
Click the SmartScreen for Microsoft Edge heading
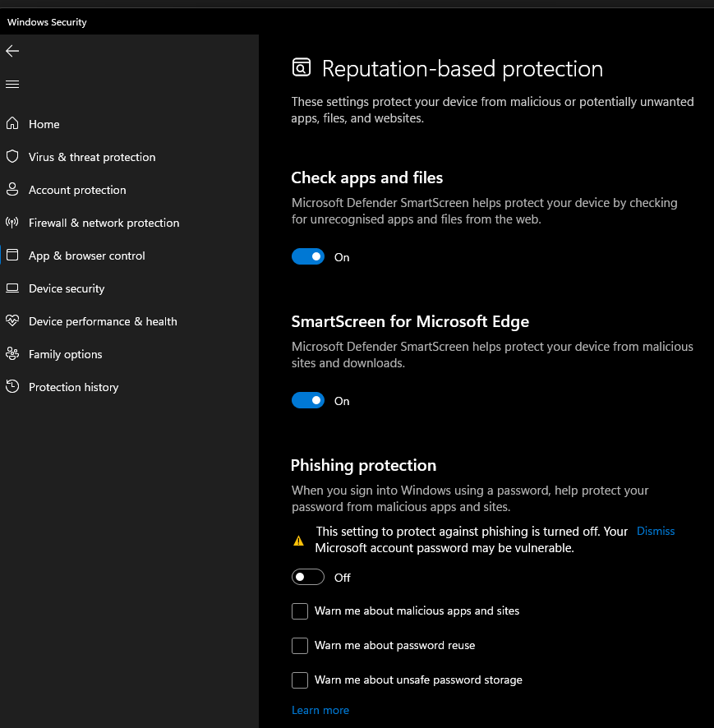[x=410, y=321]
